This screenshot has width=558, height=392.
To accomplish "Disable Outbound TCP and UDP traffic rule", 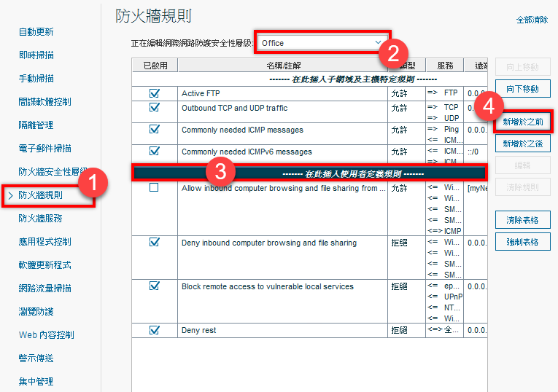I will (154, 107).
